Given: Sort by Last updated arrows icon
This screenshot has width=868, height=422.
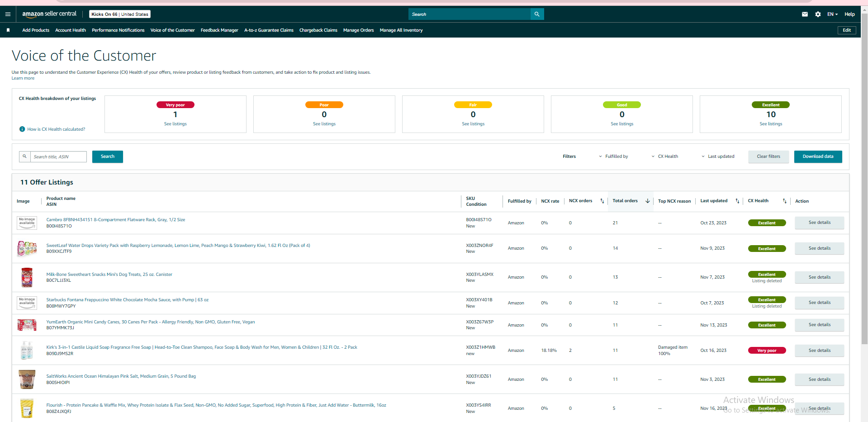Looking at the screenshot, I should 737,201.
